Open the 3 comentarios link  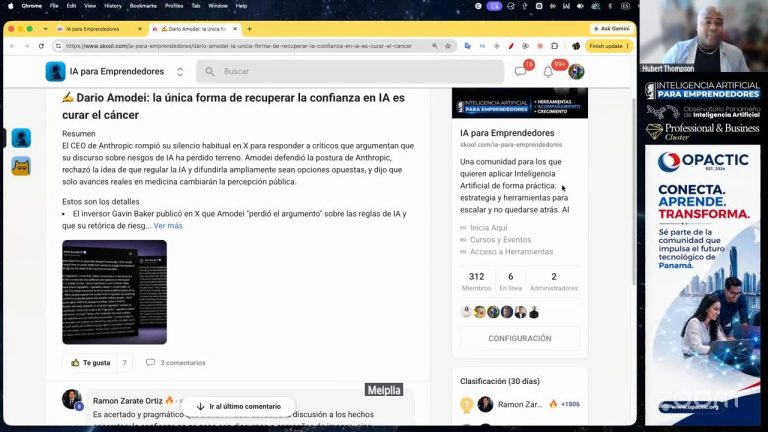tap(183, 363)
